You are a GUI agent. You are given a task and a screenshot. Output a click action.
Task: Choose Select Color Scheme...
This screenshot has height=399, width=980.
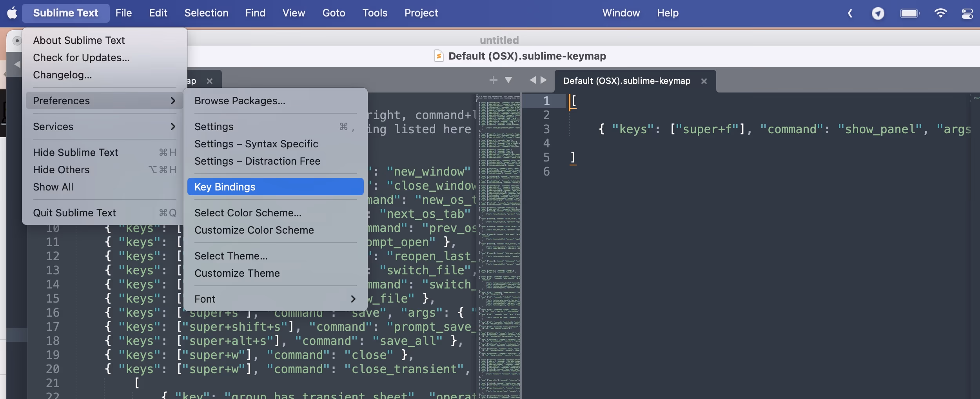[x=275, y=213]
